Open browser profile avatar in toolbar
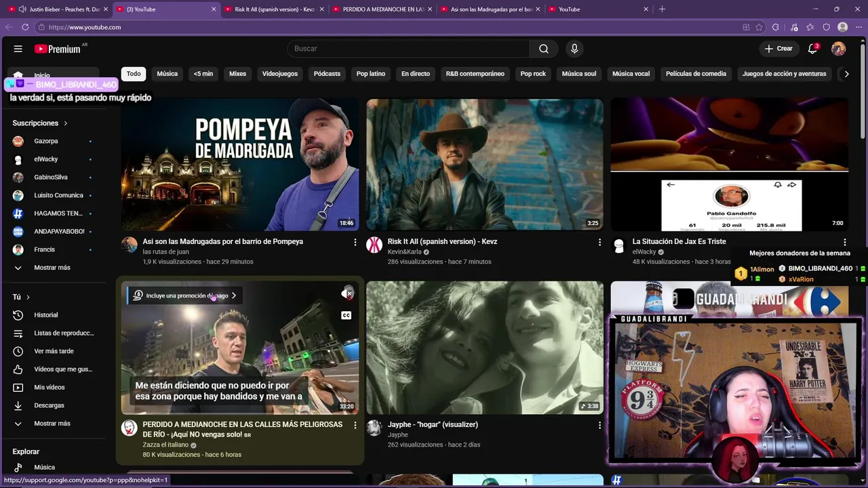868x488 pixels. pos(842,27)
